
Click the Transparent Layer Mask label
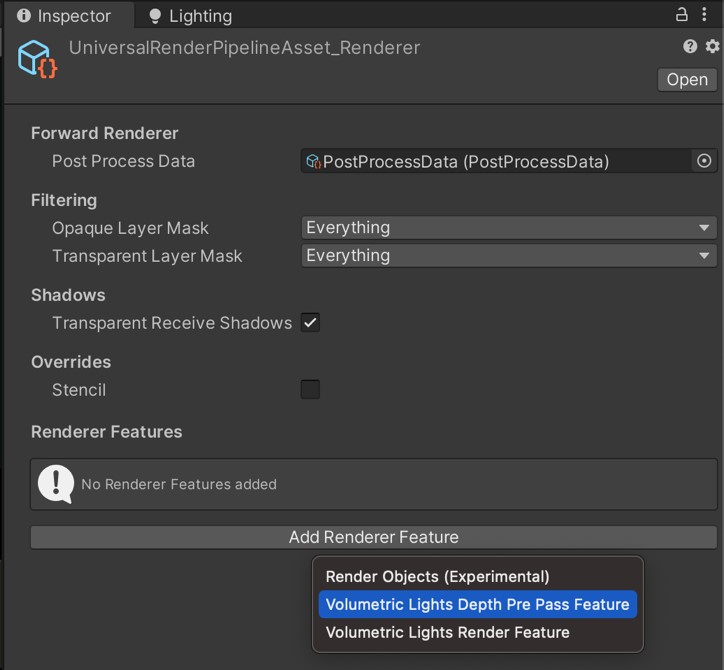[147, 256]
